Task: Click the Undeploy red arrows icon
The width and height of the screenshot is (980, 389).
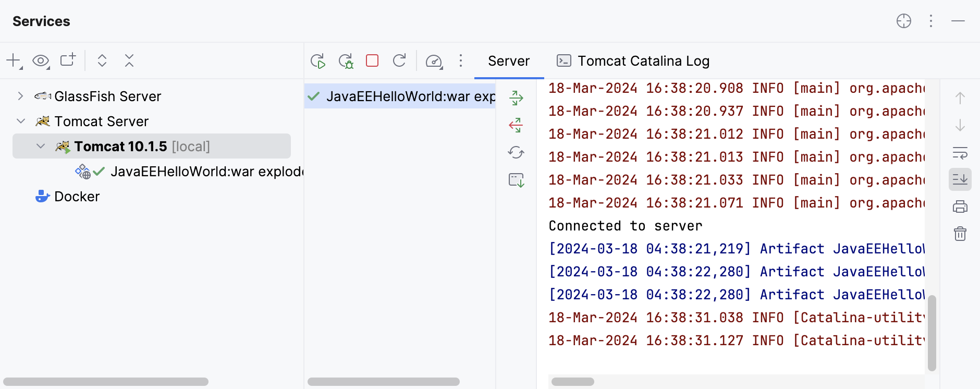Action: (516, 125)
